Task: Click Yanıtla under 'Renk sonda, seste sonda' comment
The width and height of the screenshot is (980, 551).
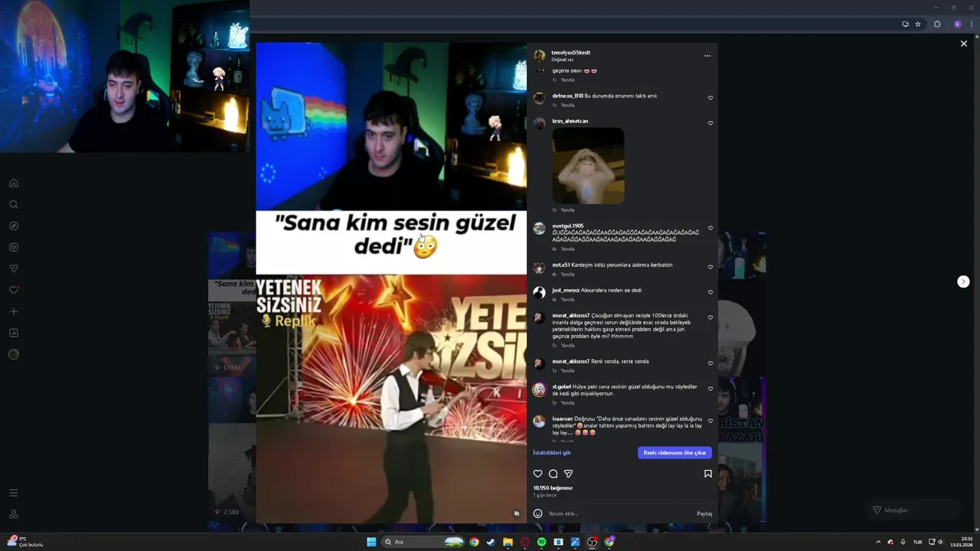Action: click(567, 370)
